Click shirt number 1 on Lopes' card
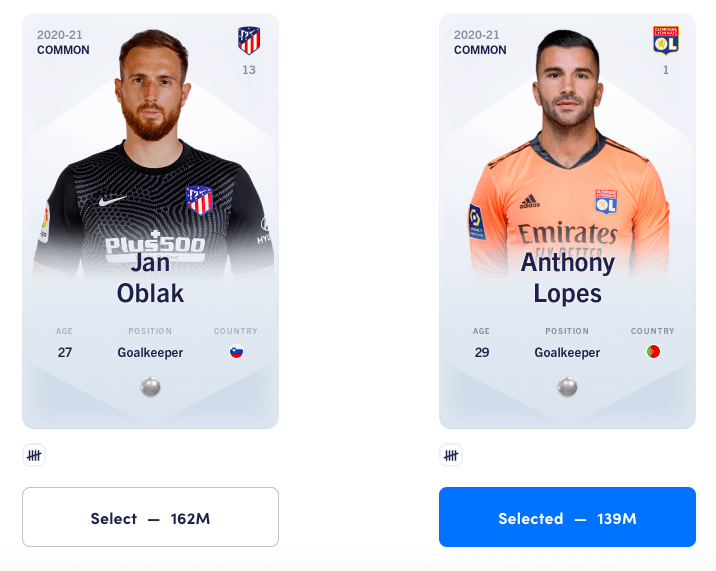This screenshot has height=571, width=716. click(x=666, y=70)
